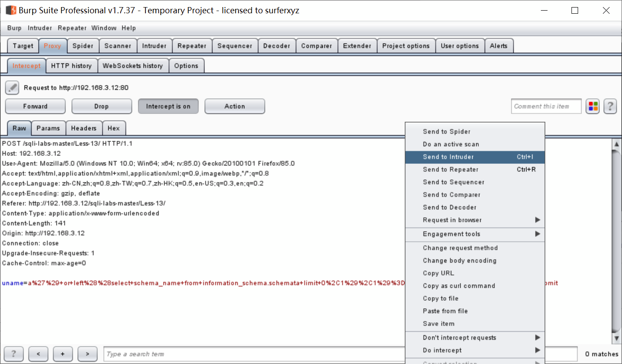Choose Send to Comparer
This screenshot has height=364, width=622.
tap(475, 195)
